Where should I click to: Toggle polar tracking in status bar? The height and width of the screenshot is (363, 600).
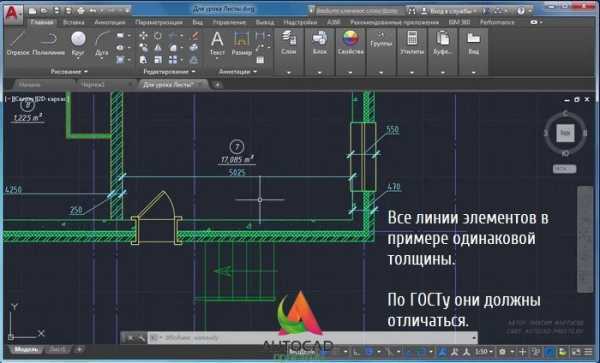[369, 351]
